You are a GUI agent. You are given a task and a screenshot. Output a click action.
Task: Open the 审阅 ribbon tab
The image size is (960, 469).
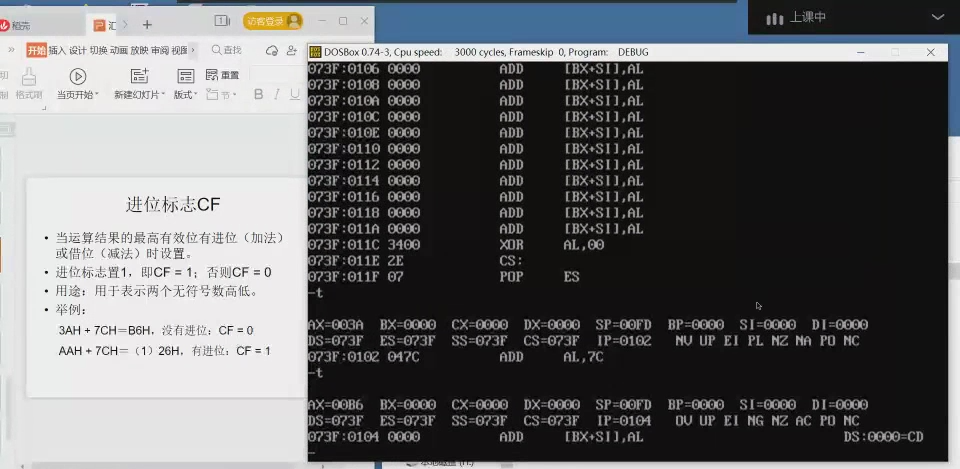[160, 50]
